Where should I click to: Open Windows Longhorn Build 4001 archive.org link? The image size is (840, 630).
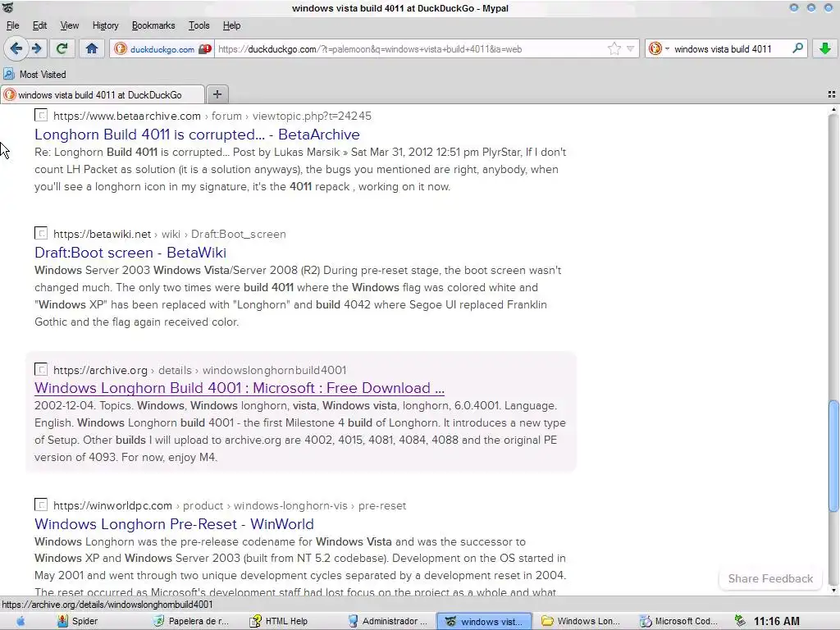click(x=239, y=388)
